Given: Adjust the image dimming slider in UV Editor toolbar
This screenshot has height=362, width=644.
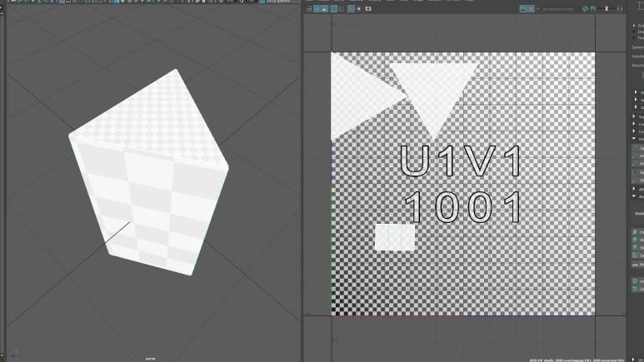Looking at the screenshot, I should 607,8.
